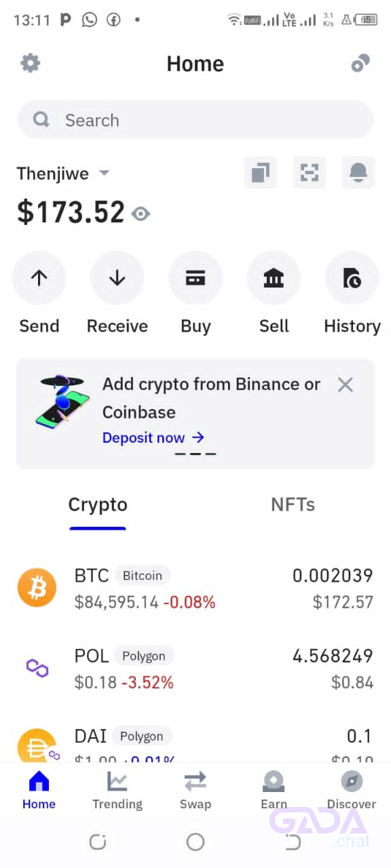391x868 pixels.
Task: Open transaction History icon
Action: [352, 278]
